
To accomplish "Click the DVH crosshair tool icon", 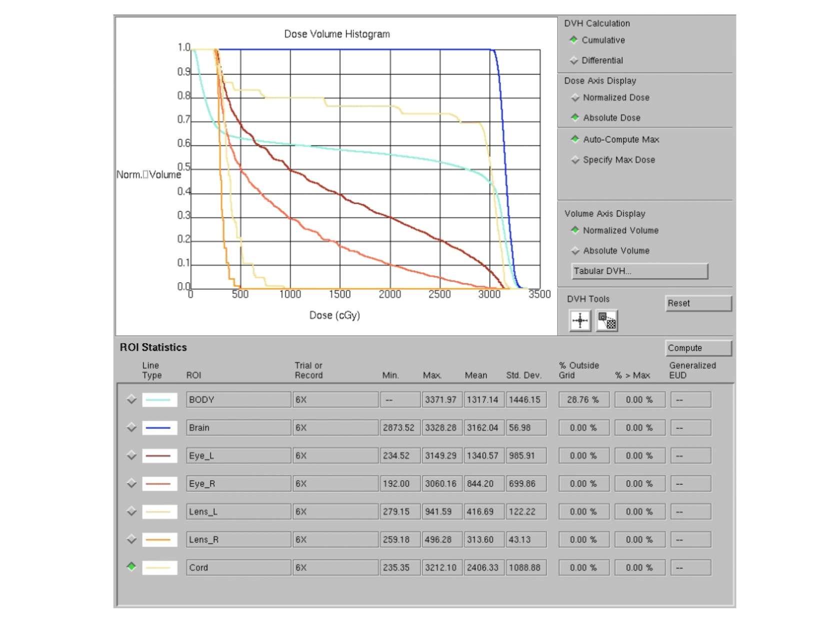I will (580, 321).
